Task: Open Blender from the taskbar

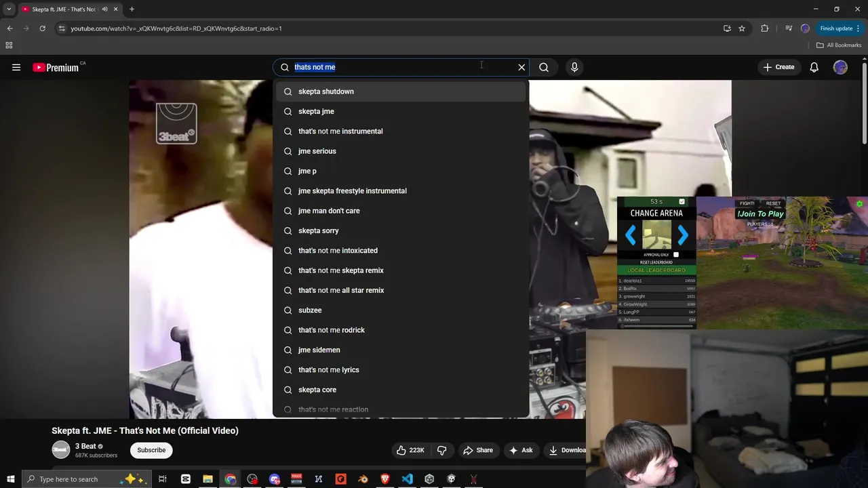Action: [363, 479]
